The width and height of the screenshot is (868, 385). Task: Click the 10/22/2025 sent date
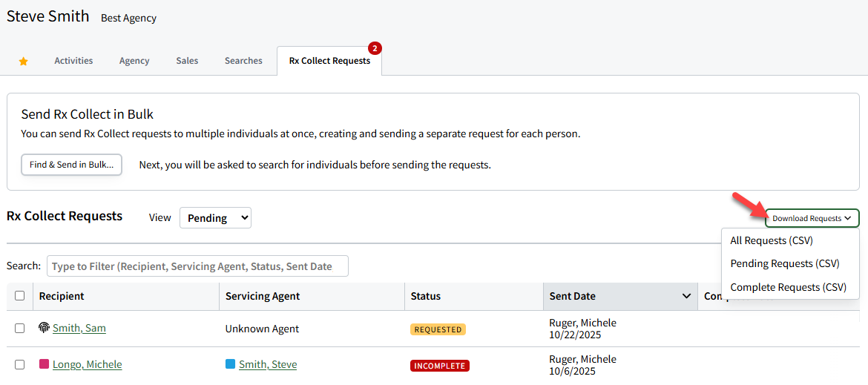575,335
